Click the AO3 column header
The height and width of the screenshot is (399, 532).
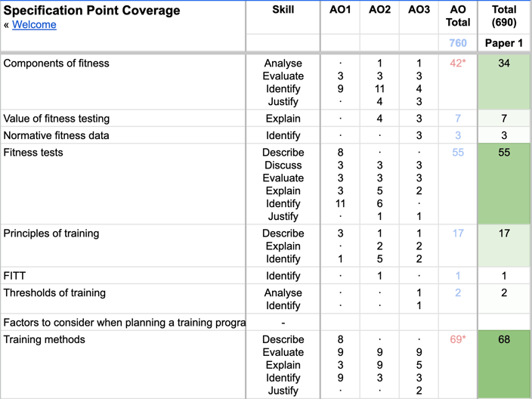[x=419, y=10]
